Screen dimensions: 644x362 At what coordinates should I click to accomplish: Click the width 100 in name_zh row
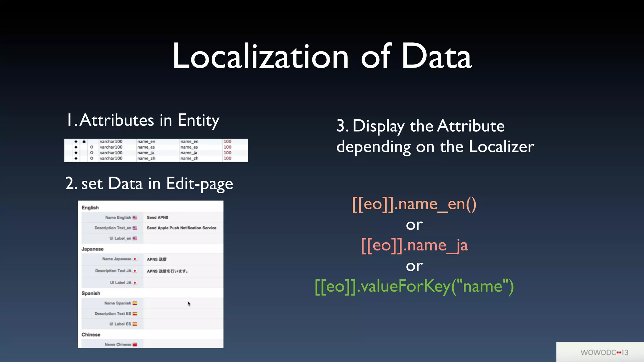(228, 158)
